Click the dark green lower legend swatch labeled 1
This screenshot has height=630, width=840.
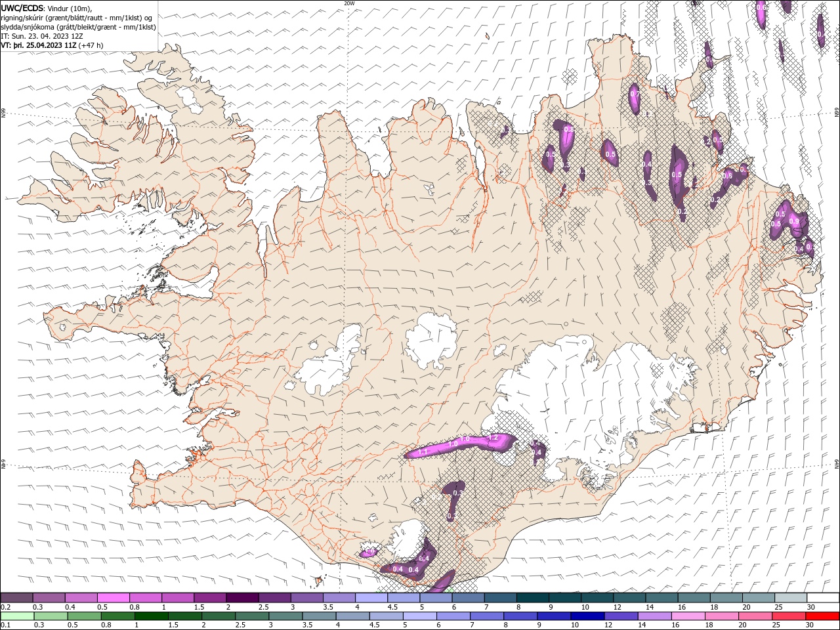point(151,616)
